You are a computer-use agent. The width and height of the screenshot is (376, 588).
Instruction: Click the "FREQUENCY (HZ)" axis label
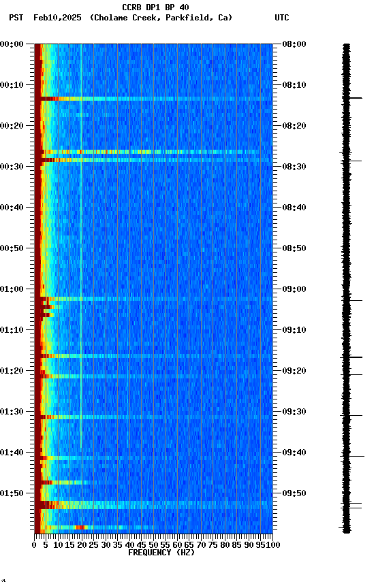pyautogui.click(x=161, y=553)
